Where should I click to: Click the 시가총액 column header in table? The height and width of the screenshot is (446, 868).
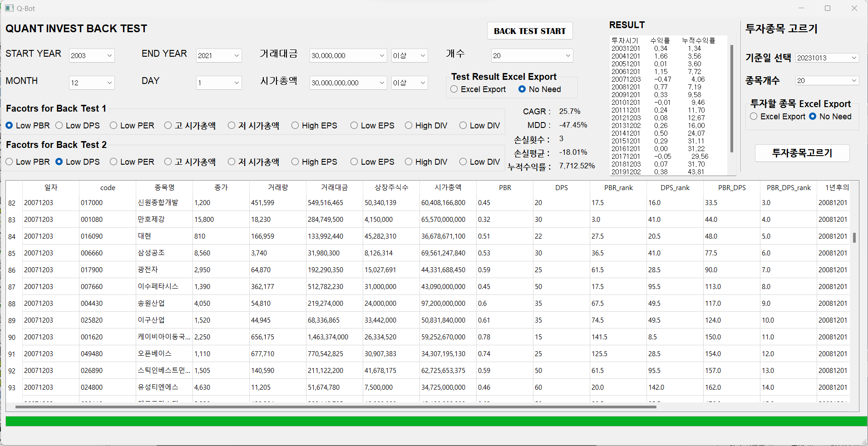coord(448,187)
